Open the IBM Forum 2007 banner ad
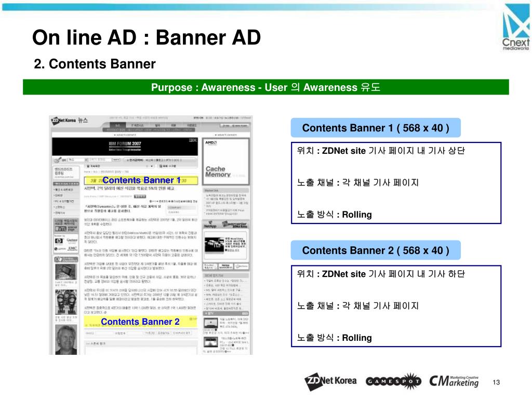Screen dimensions: 532x399 [x=125, y=146]
